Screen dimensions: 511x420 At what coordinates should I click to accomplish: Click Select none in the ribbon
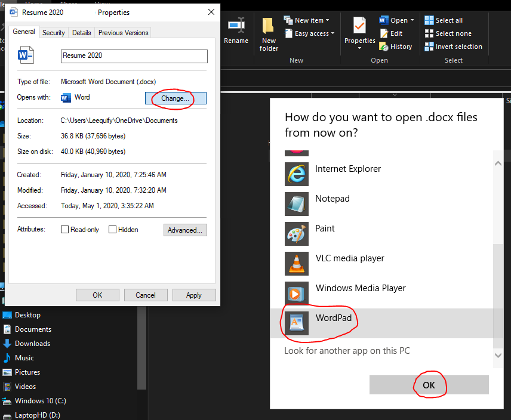coord(448,33)
